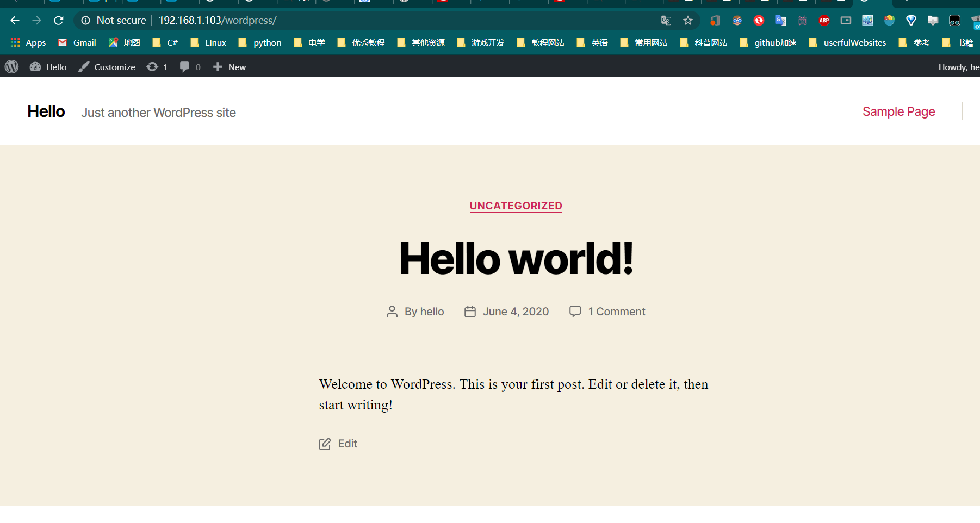
Task: Click the folder download extension icon
Action: tap(933, 21)
